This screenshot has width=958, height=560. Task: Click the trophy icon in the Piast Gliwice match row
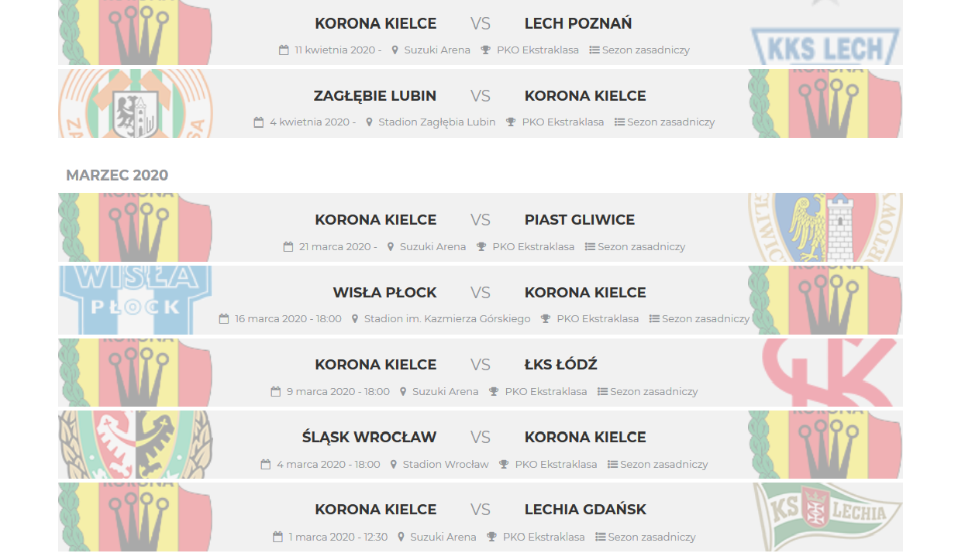coord(481,246)
